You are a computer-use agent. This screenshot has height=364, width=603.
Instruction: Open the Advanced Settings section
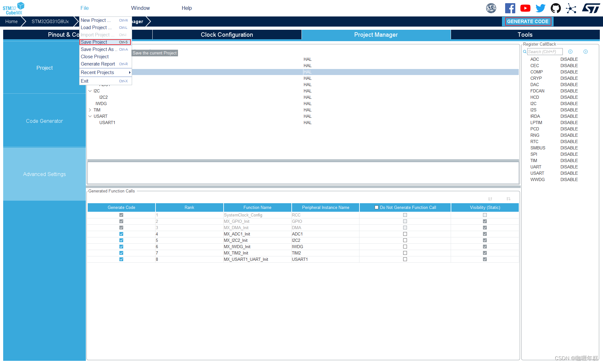click(x=44, y=174)
